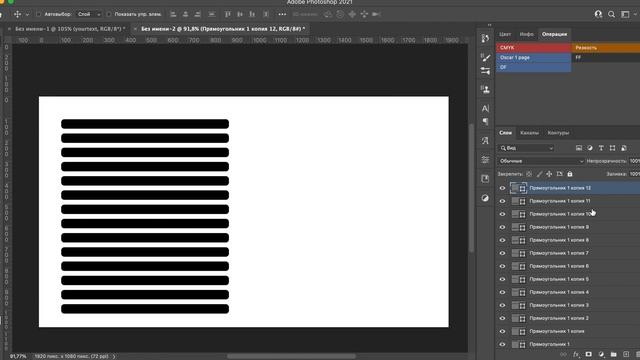Create new layer icon

[626, 354]
